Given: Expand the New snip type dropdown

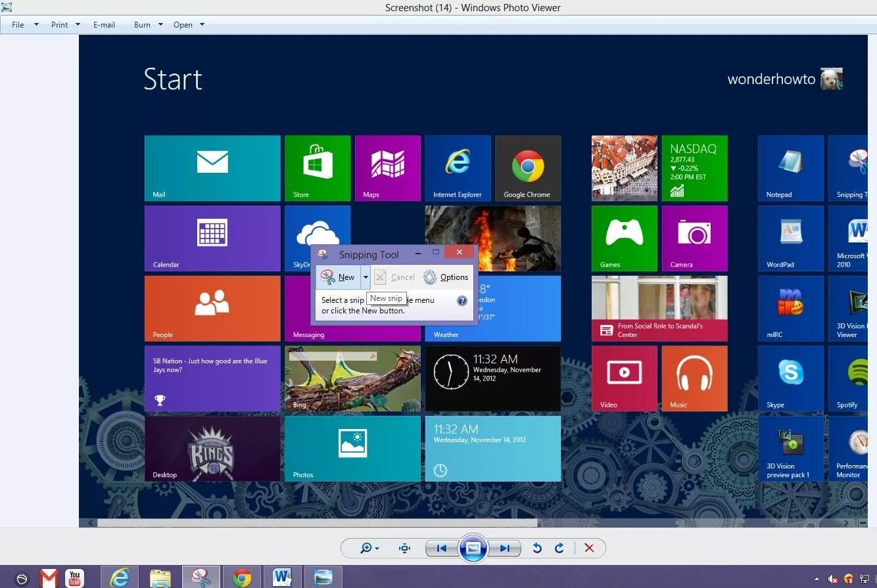Looking at the screenshot, I should (x=366, y=277).
